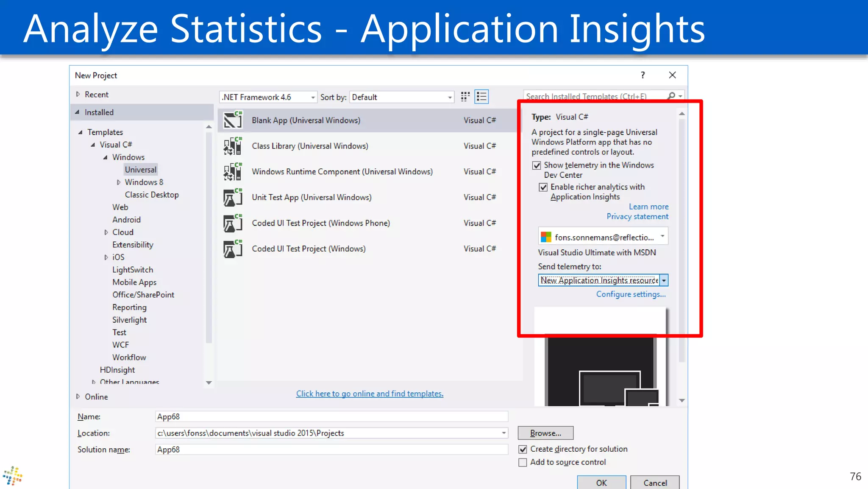The image size is (868, 489).
Task: Click the Class Library template icon
Action: click(x=233, y=146)
